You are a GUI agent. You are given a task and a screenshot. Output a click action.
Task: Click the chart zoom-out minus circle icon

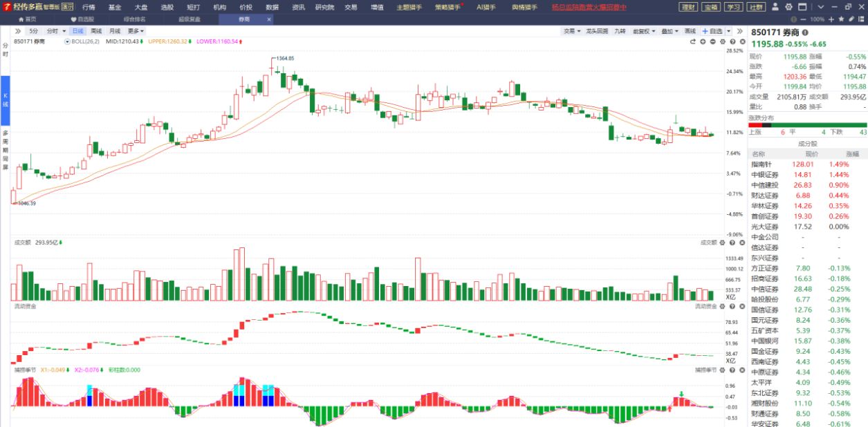click(x=713, y=41)
